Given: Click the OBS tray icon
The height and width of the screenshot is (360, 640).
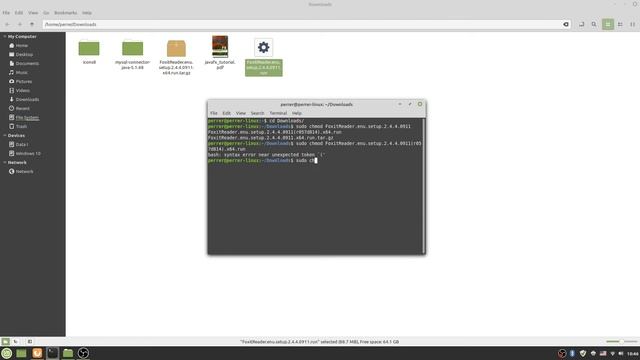Looking at the screenshot, I should coord(562,353).
